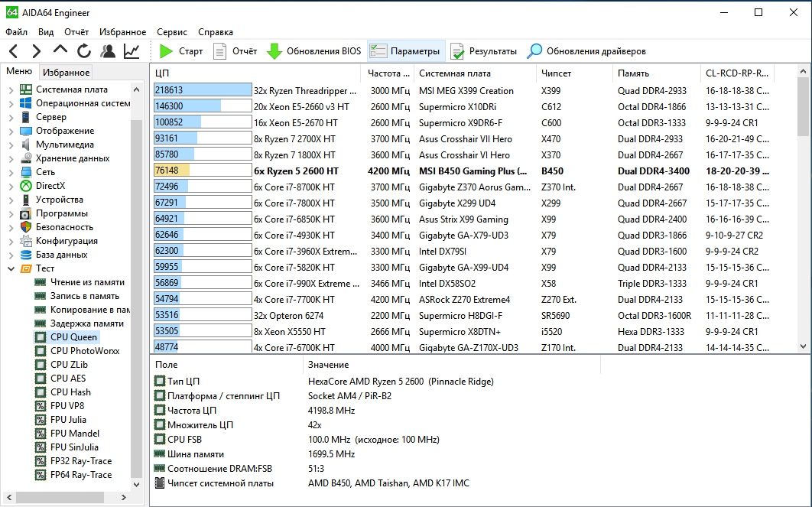This screenshot has width=812, height=507.
Task: Go back with the left arrow icon
Action: (x=14, y=51)
